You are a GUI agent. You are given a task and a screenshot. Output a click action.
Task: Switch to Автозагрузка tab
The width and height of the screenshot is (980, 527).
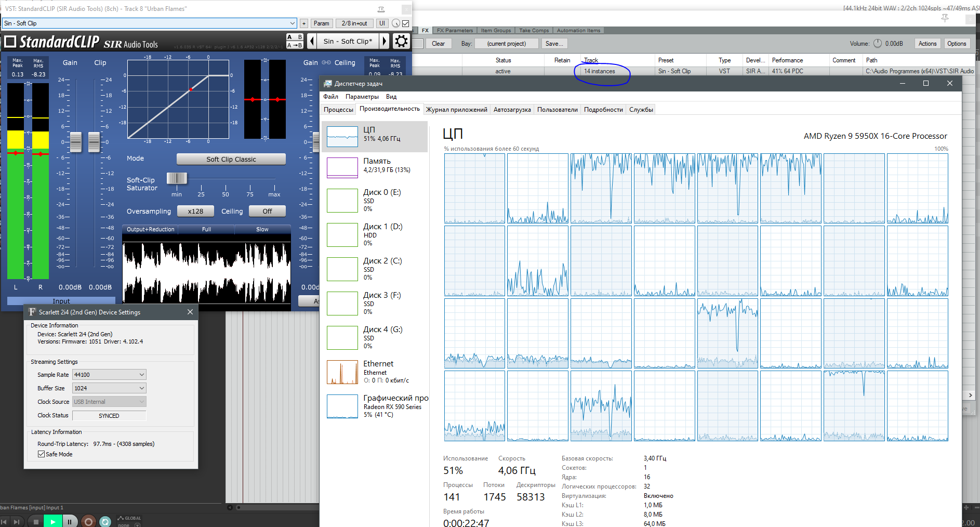coord(512,110)
